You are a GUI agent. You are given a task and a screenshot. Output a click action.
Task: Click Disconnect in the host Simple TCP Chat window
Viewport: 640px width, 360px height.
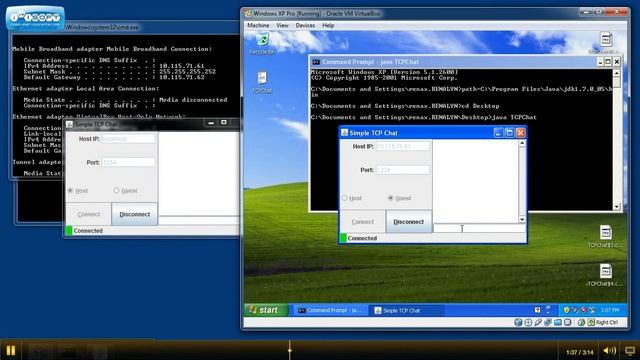click(x=134, y=214)
